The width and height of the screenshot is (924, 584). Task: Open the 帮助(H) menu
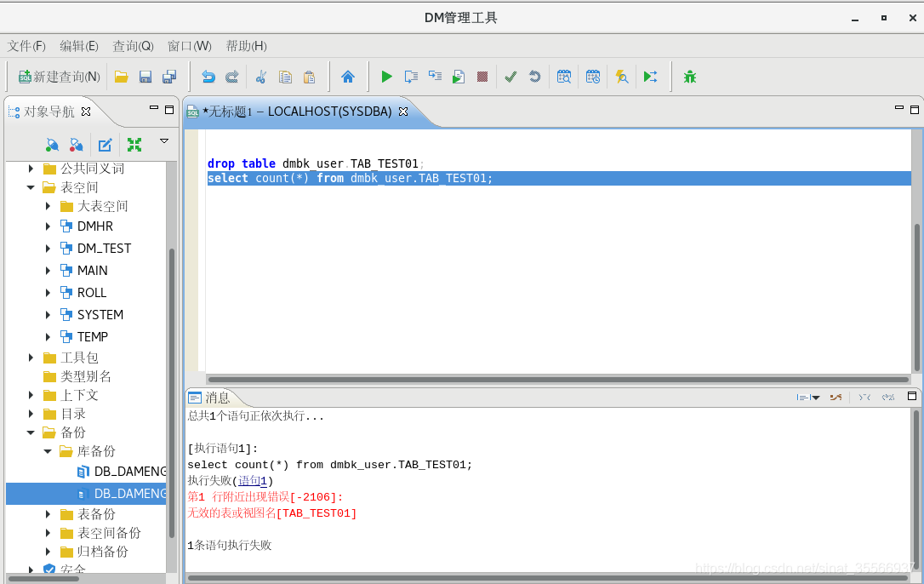point(247,46)
